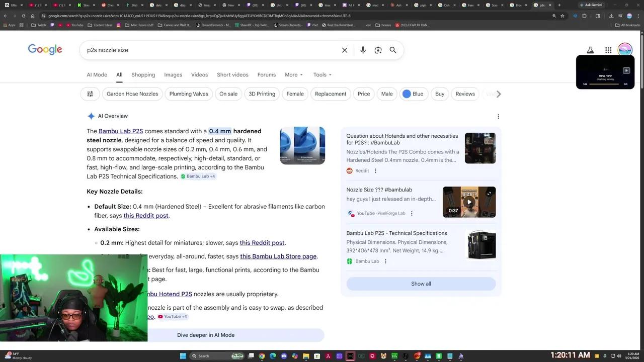This screenshot has height=362, width=644.
Task: Select the Images tab
Action: 173,75
